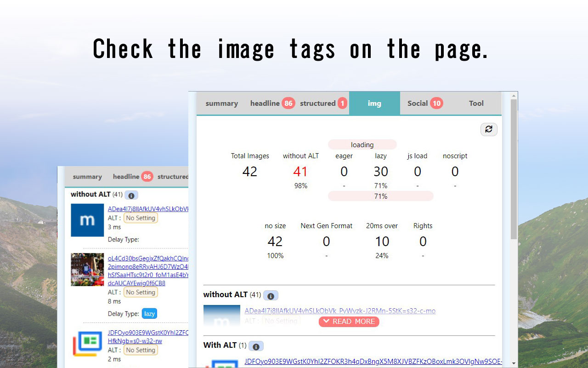Click the oL4Cd30bsGegjxZfQakhCQ image link
Screen dimensions: 588x368
click(x=147, y=259)
